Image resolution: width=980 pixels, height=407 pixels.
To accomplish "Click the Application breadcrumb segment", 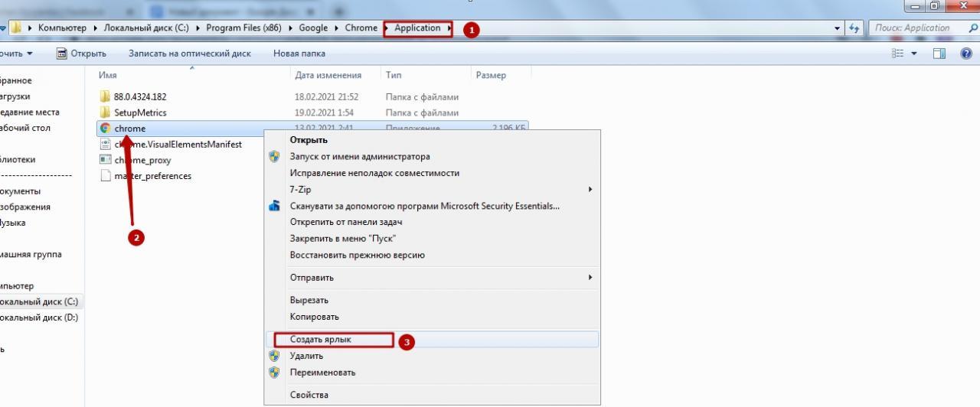I will coord(417,28).
